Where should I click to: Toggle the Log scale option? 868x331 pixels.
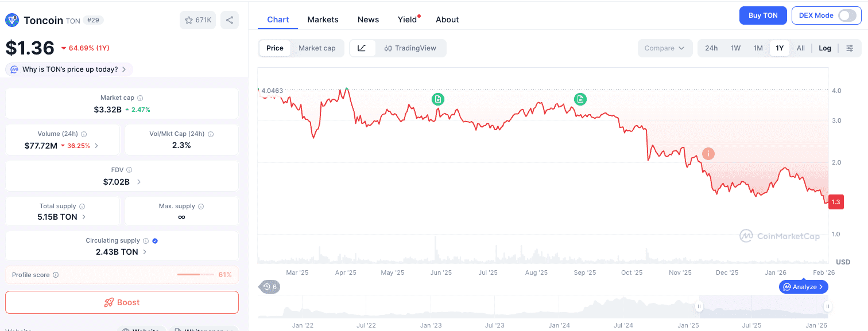coord(824,48)
